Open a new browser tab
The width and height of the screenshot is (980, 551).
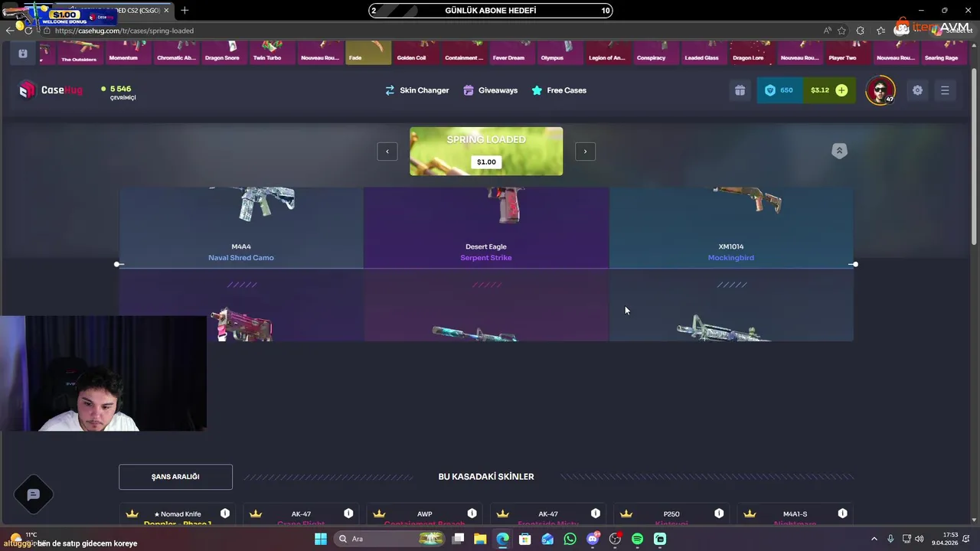coord(185,10)
